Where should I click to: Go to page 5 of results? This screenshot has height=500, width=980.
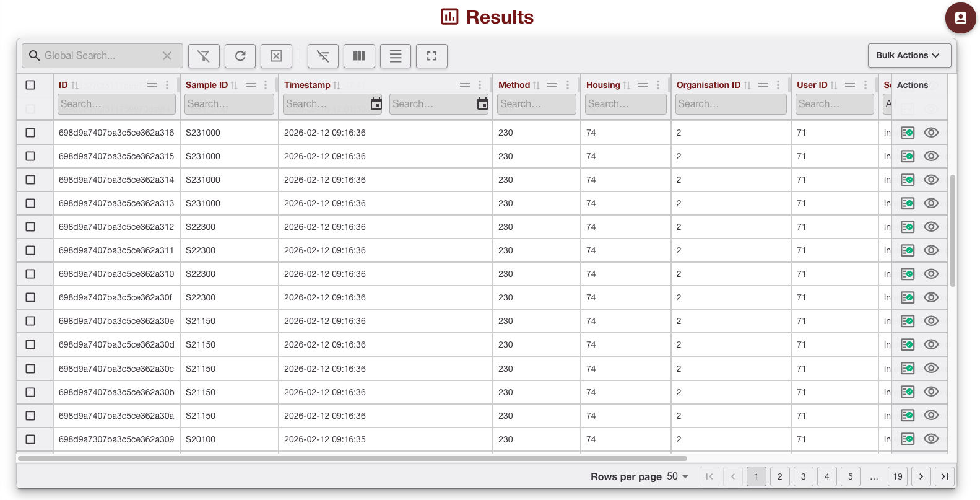850,476
